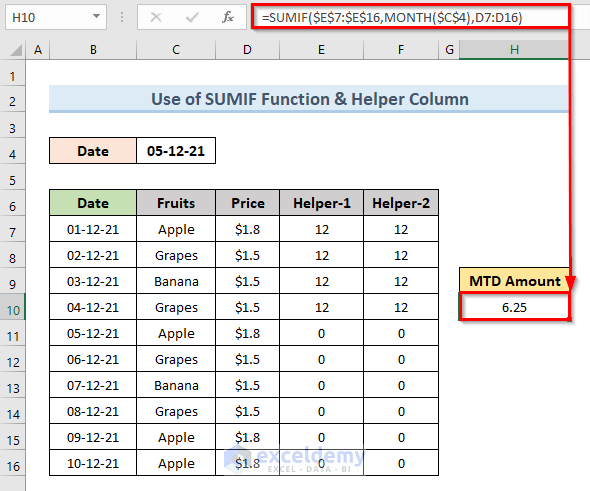The width and height of the screenshot is (590, 491).
Task: Click 'Banana' in row 13
Action: coord(176,385)
